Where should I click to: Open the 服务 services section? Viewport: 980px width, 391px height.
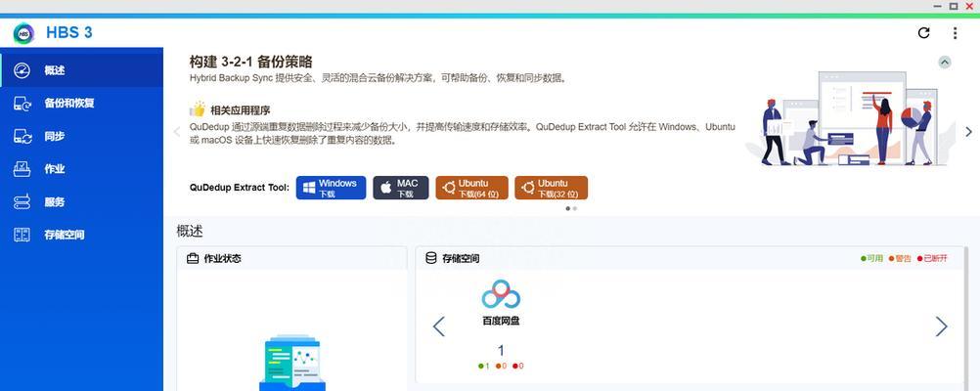(x=81, y=202)
